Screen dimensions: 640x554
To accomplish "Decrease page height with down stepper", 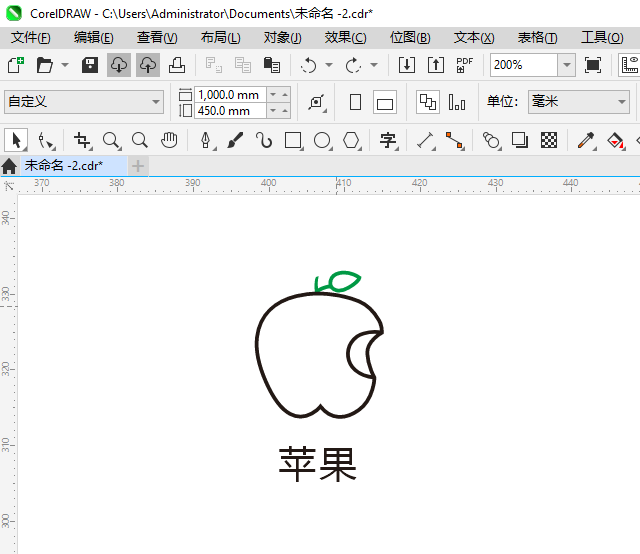I will click(x=273, y=111).
